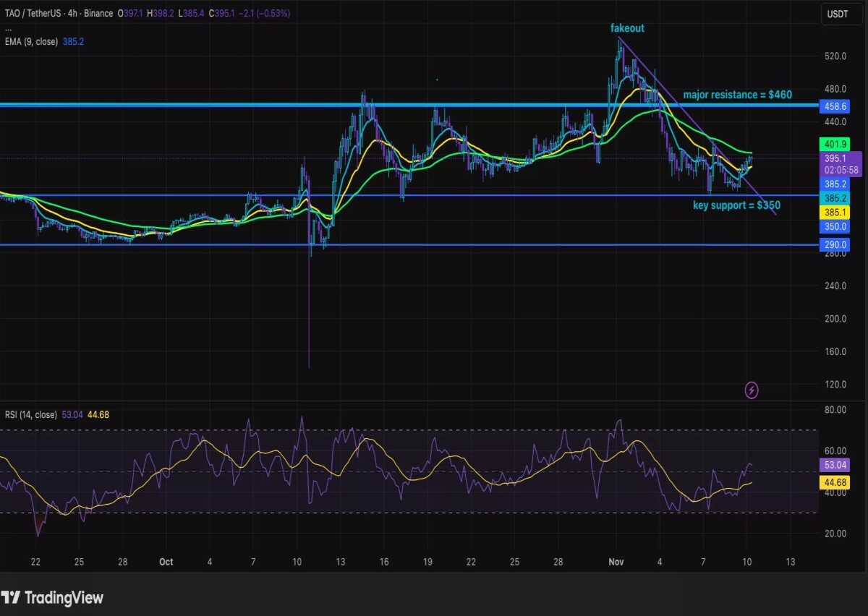Open the TradingView logo link
Screen dimensions: 868x616
coord(53,598)
